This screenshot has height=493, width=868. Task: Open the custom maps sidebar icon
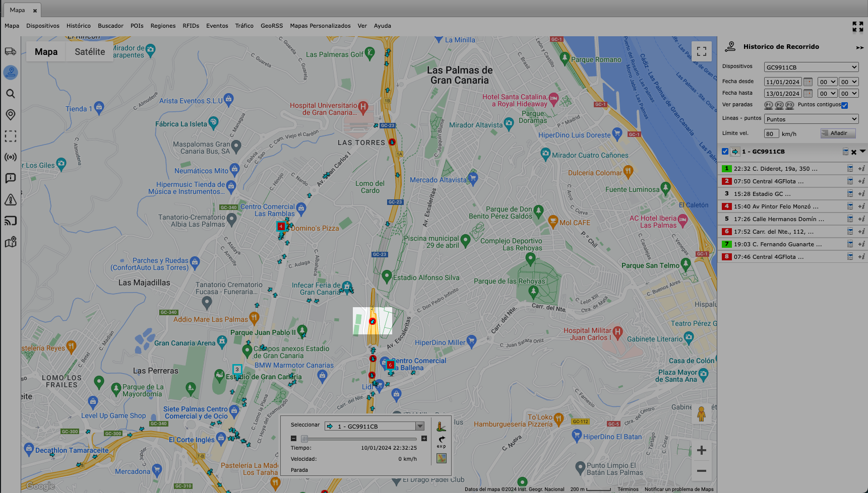point(11,242)
